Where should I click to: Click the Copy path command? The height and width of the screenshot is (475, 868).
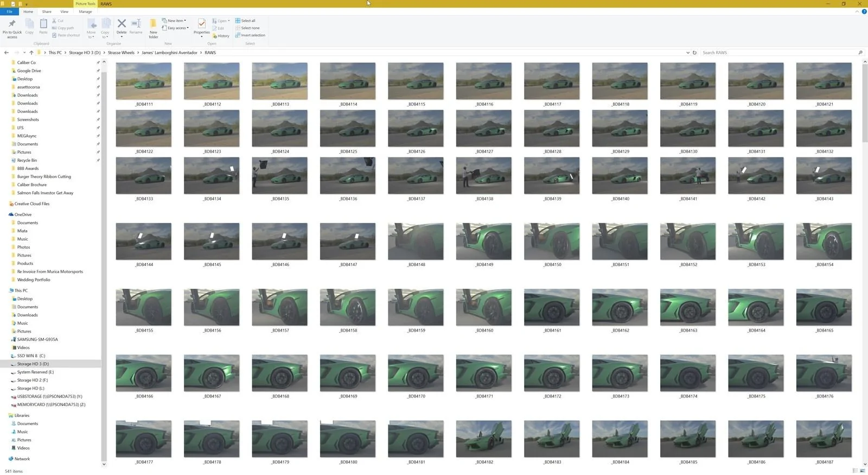(63, 28)
